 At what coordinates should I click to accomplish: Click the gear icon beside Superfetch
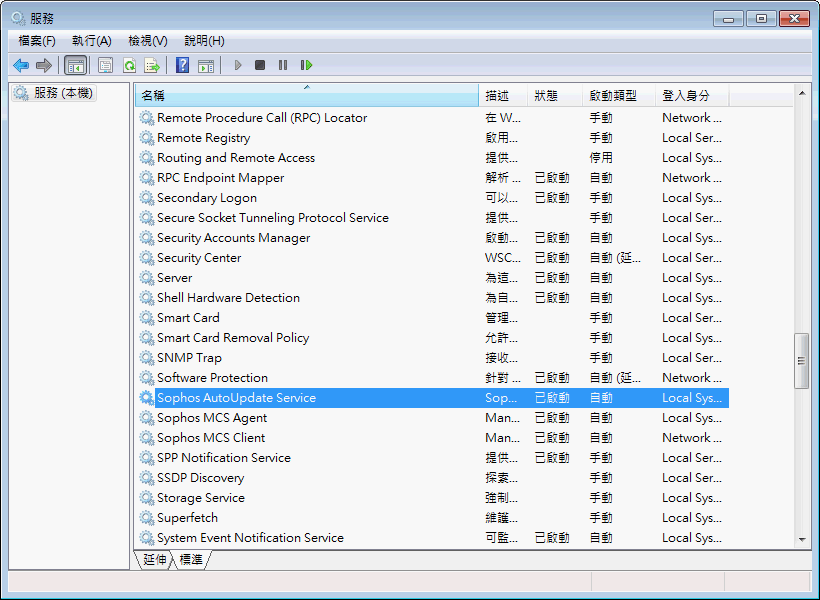146,518
